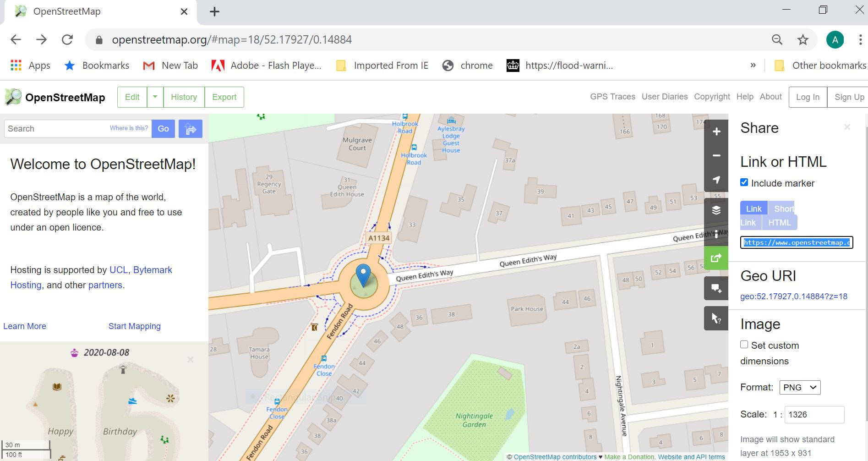Image resolution: width=868 pixels, height=461 pixels.
Task: Click the Holbrook Road bus stop icon
Action: [x=414, y=147]
